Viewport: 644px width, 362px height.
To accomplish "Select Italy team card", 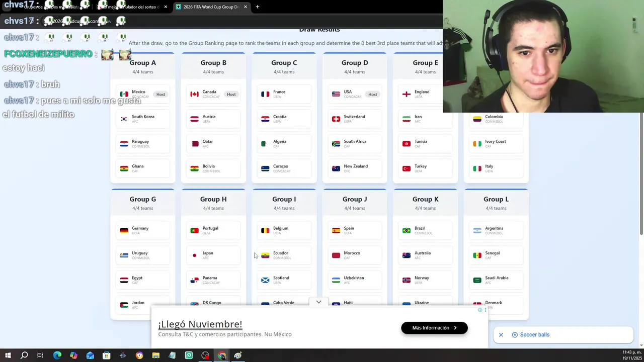I will tap(496, 168).
